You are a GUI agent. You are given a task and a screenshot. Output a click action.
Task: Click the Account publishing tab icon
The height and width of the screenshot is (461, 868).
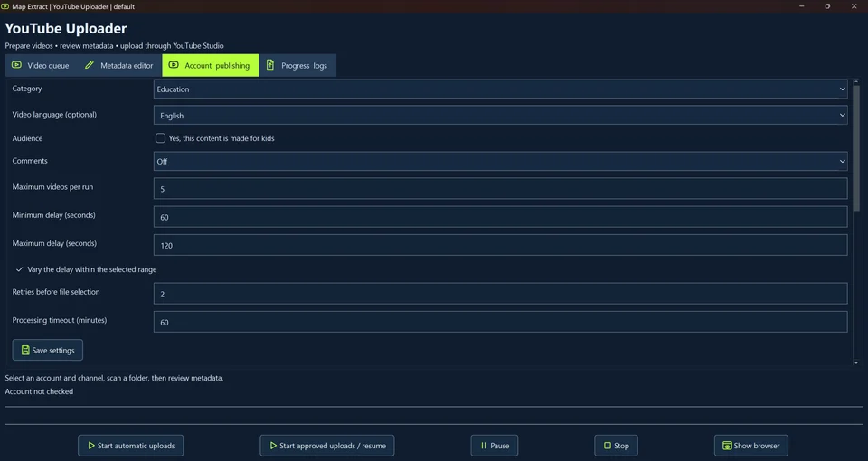tap(174, 65)
